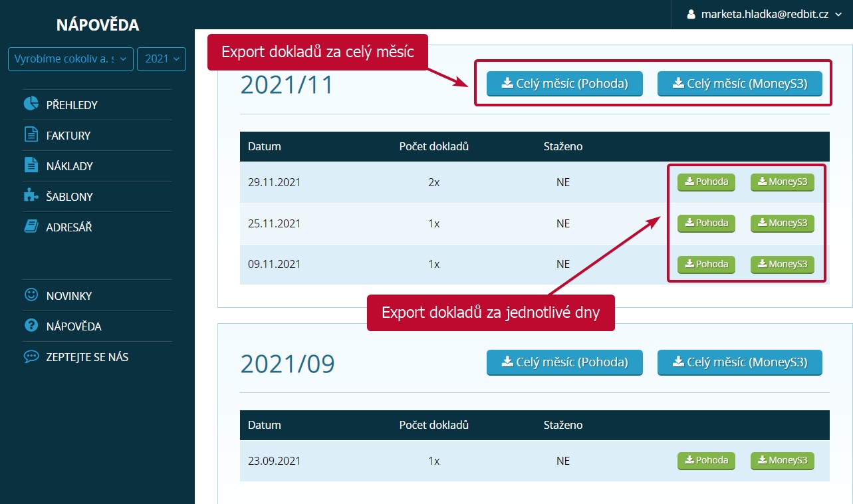Click Datum column header in the 2021/11 table
This screenshot has width=853, height=504.
pos(265,146)
